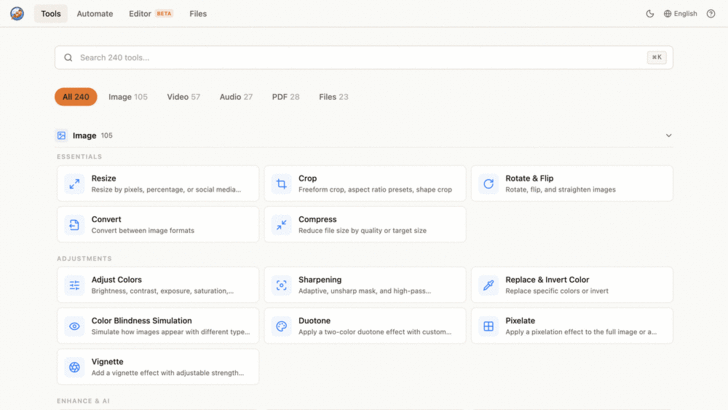Open the Color Blindness Simulation title
Image resolution: width=728 pixels, height=410 pixels.
[x=142, y=320]
